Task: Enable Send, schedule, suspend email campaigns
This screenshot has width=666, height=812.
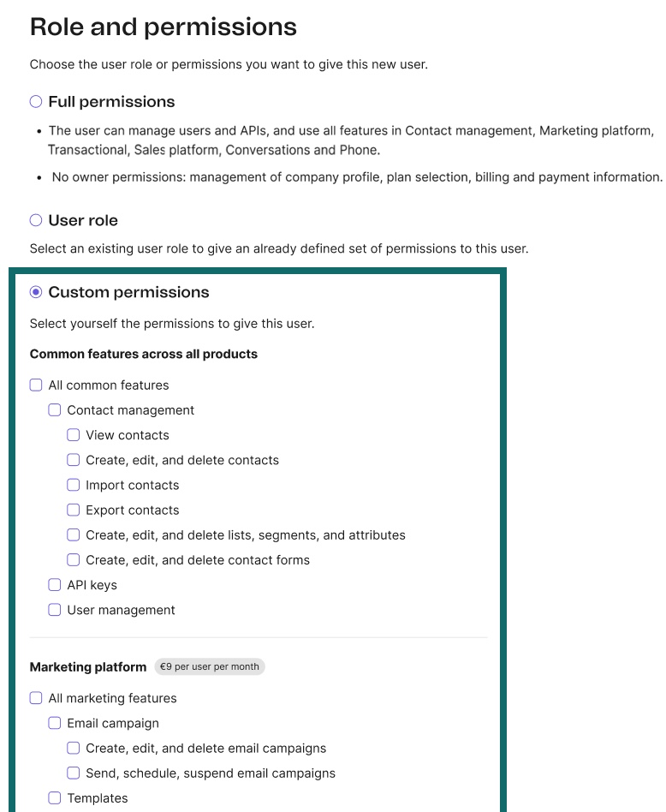Action: [73, 773]
